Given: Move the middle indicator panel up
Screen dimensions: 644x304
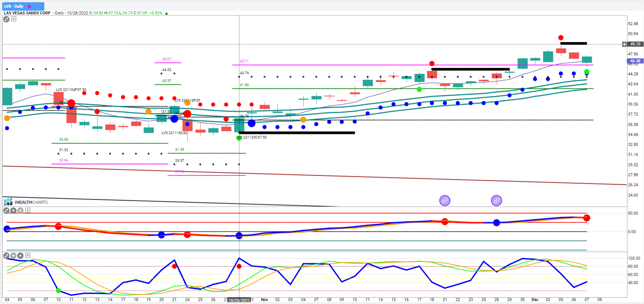Looking at the screenshot, I should 20,210.
